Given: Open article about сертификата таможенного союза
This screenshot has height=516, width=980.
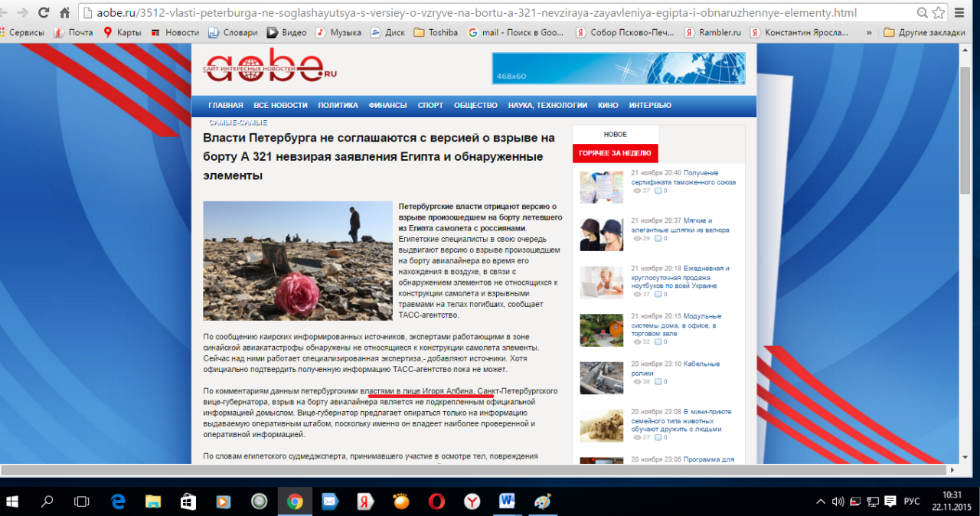Looking at the screenshot, I should coord(684,178).
